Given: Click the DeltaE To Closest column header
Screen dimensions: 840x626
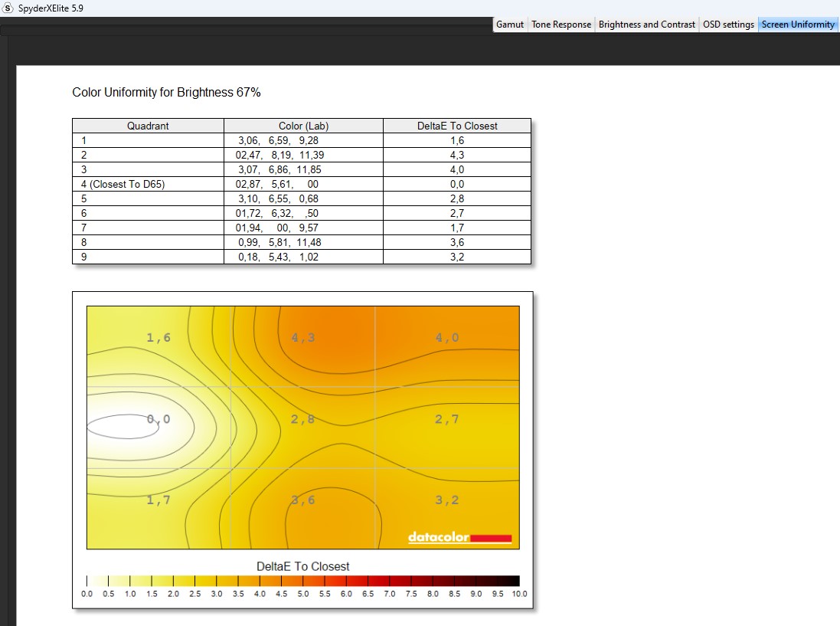Looking at the screenshot, I should [457, 126].
